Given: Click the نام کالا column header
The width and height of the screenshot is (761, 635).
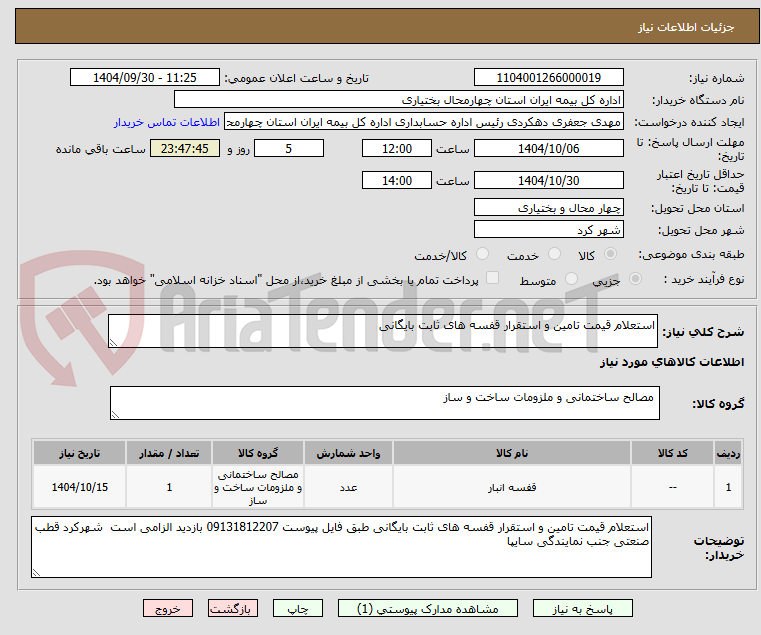Looking at the screenshot, I should point(512,453).
